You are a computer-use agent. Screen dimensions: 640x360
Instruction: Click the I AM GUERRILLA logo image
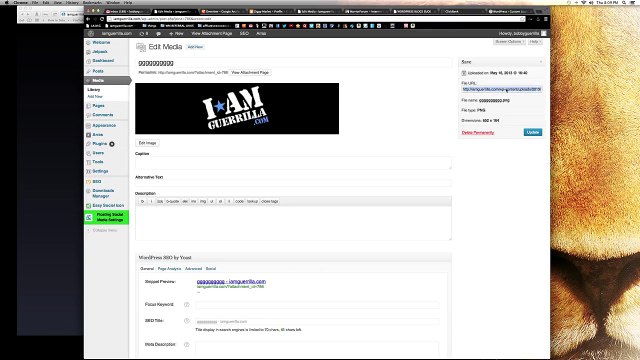(x=237, y=109)
